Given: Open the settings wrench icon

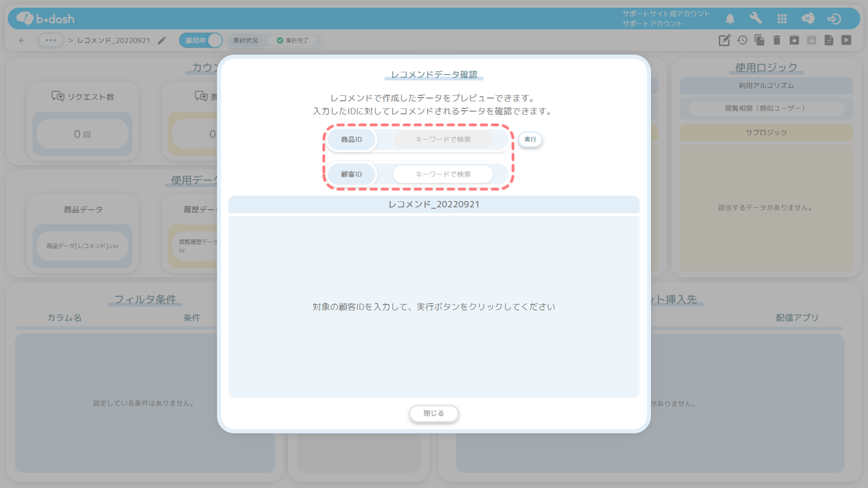Looking at the screenshot, I should [755, 18].
